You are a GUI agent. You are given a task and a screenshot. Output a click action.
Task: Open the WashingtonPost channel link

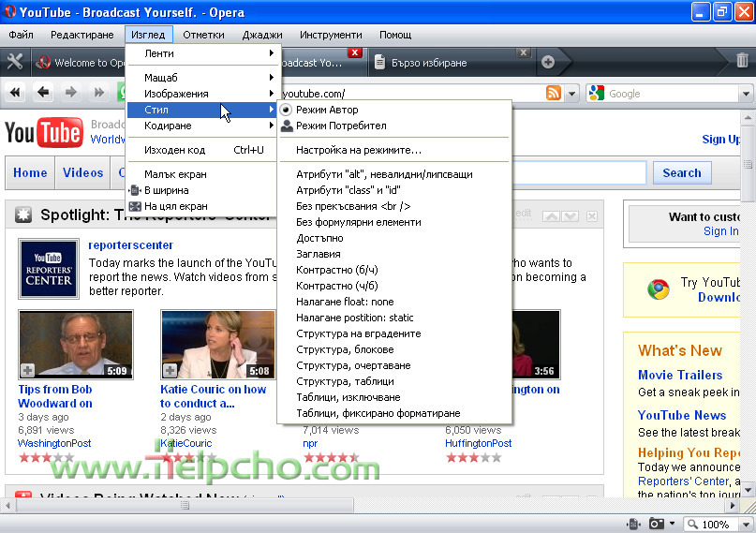pyautogui.click(x=54, y=443)
